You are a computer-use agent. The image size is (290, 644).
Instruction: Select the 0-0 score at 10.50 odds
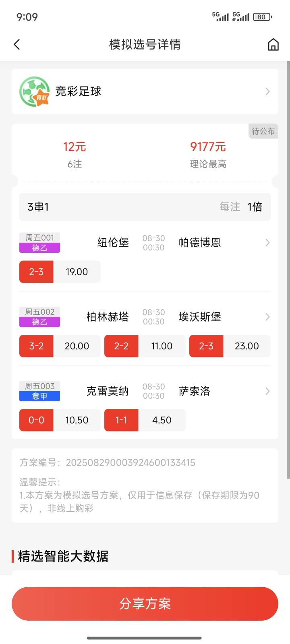[60, 420]
